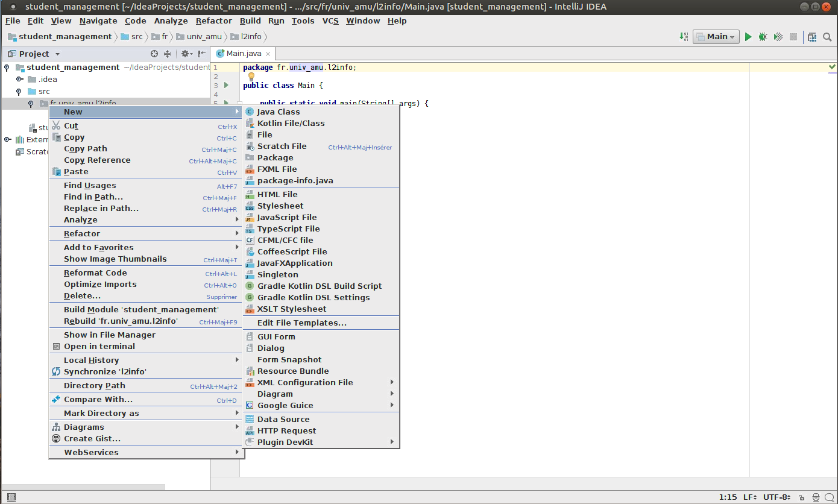This screenshot has height=504, width=838.
Task: Open the inspector hector icon in status bar
Action: [816, 497]
